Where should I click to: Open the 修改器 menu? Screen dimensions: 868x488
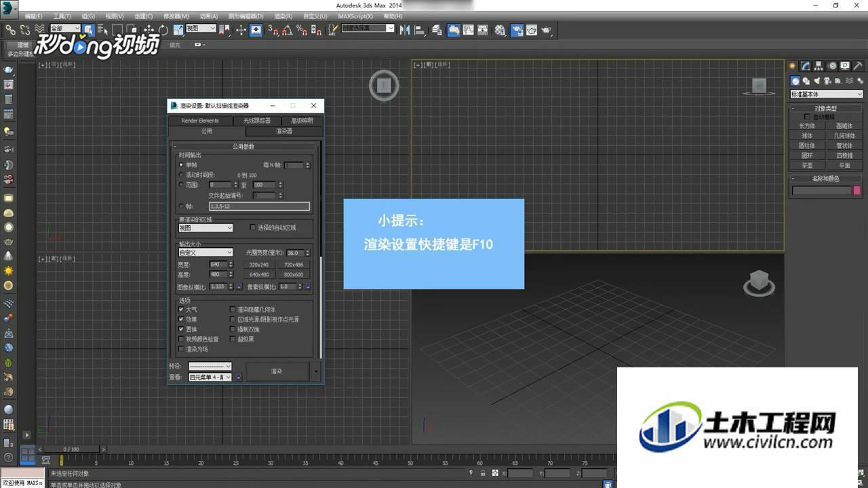click(x=176, y=16)
